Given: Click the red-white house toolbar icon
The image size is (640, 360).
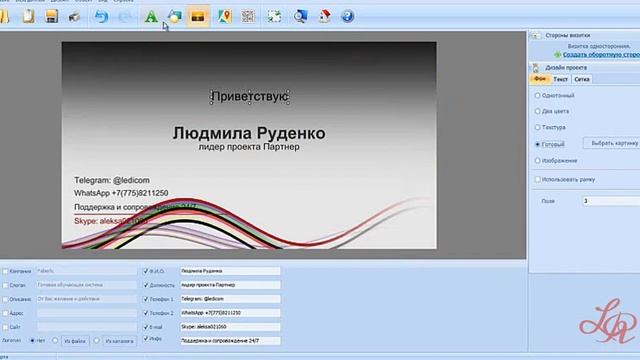Looking at the screenshot, I should [x=324, y=17].
